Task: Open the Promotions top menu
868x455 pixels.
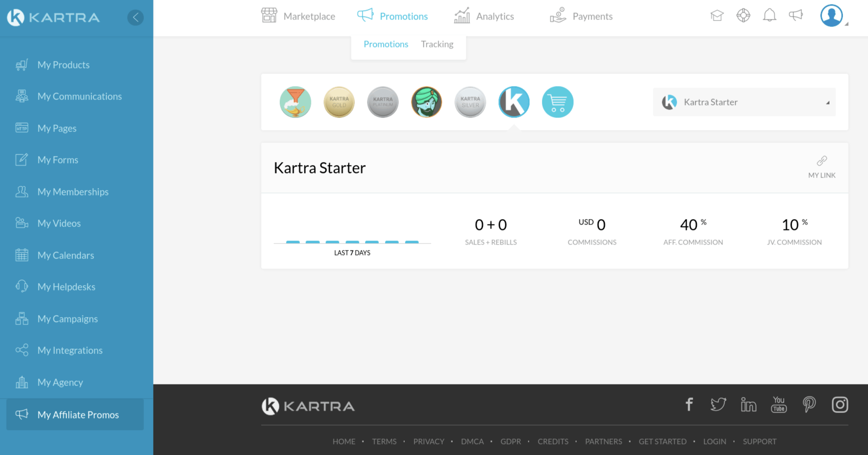Action: (392, 16)
